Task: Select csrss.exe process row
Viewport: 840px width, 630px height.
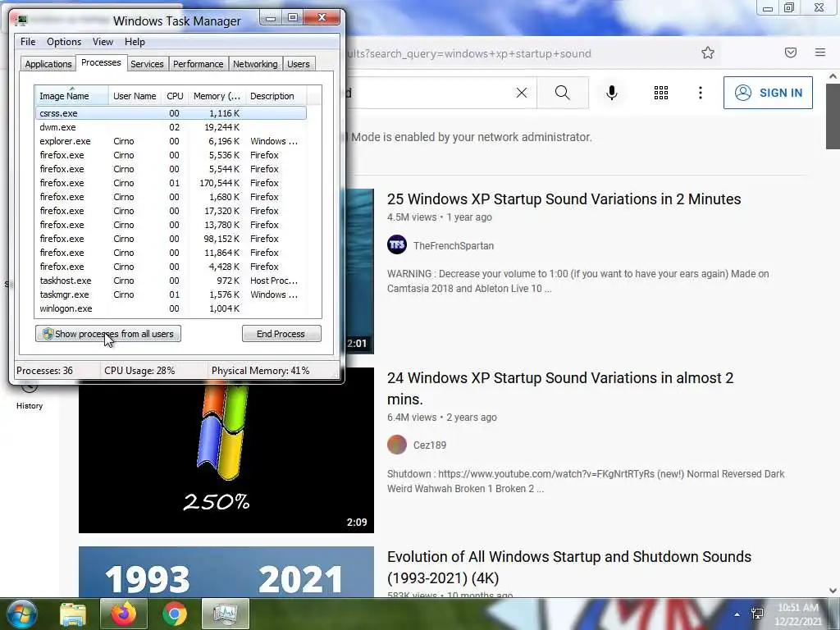Action: click(x=171, y=113)
